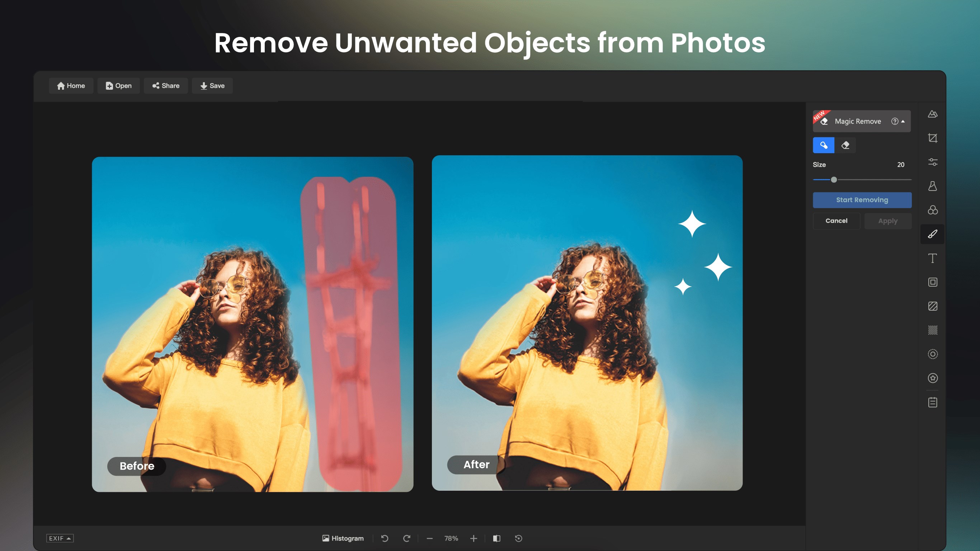Viewport: 980px width, 551px height.
Task: Open the frame tool icon
Action: (x=932, y=282)
